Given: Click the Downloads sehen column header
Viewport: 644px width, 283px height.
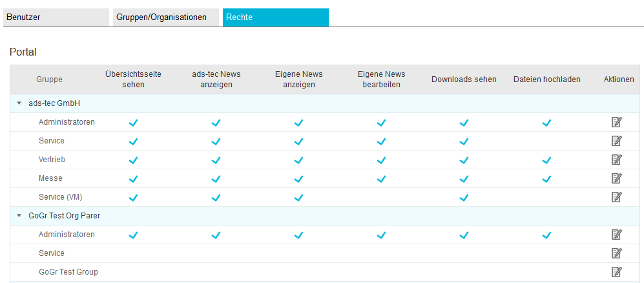Looking at the screenshot, I should coord(464,79).
